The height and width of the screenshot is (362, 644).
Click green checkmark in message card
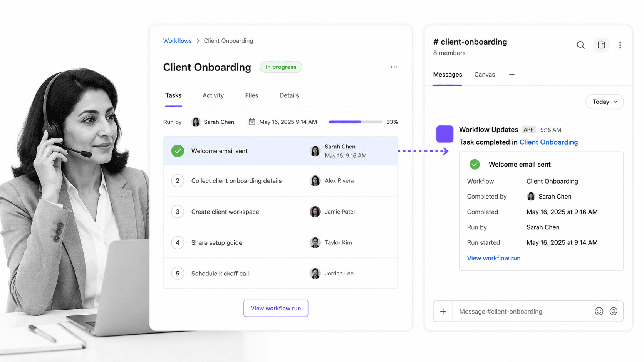[475, 165]
